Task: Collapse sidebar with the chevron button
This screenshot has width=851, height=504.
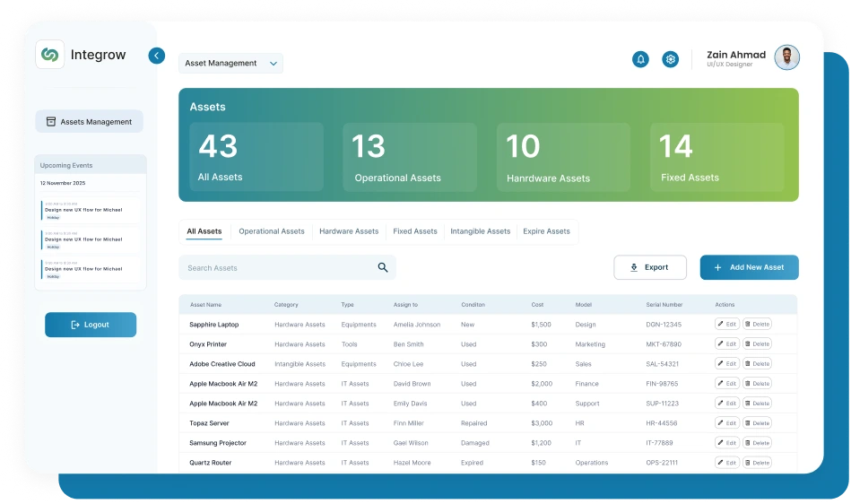Action: click(x=157, y=56)
